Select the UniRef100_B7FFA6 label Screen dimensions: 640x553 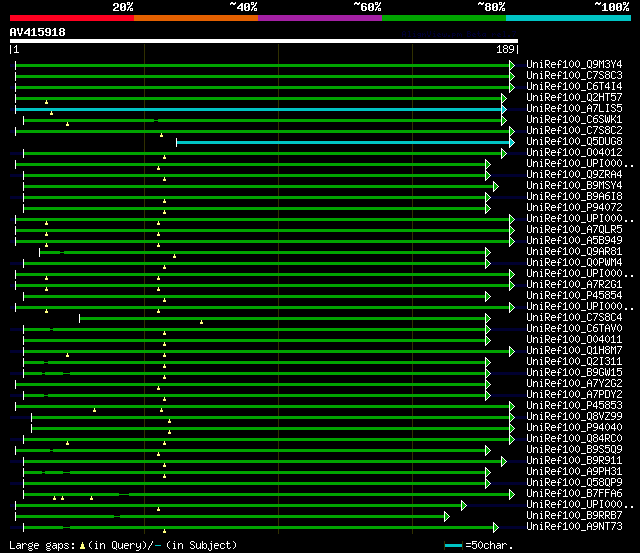pyautogui.click(x=574, y=494)
